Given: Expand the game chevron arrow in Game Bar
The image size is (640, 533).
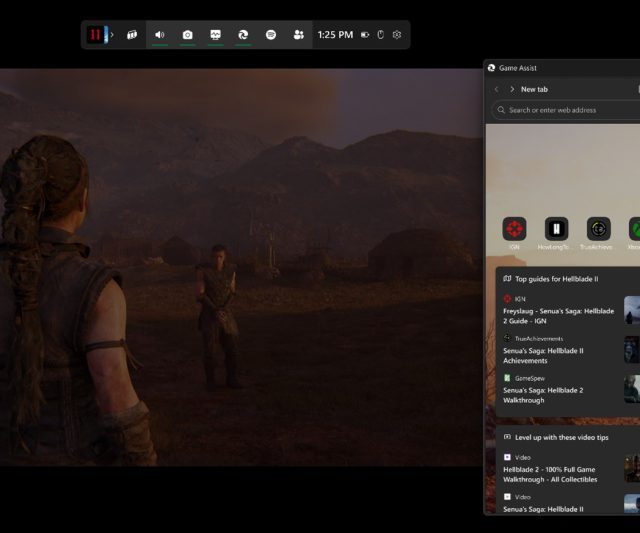Looking at the screenshot, I should coord(112,35).
